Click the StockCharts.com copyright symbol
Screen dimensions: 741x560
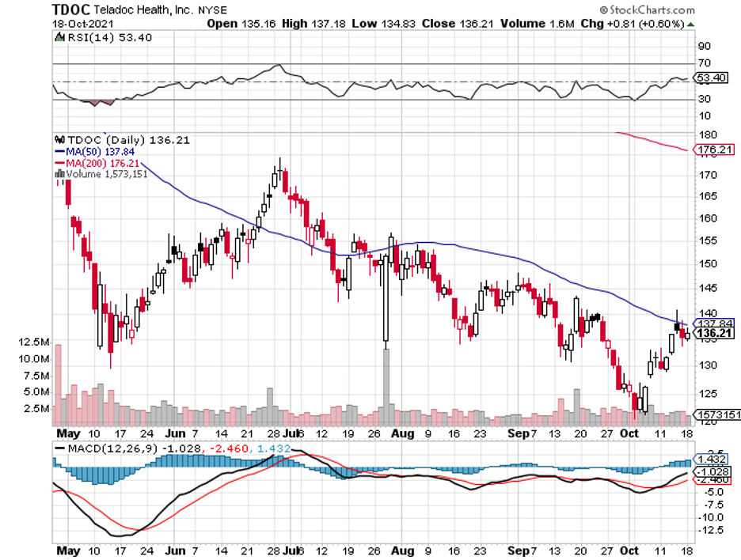click(602, 10)
